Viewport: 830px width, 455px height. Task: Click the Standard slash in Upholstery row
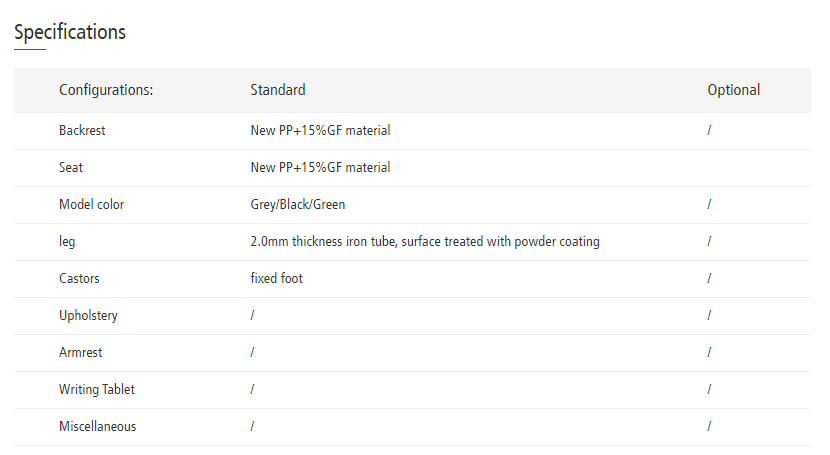[252, 316]
